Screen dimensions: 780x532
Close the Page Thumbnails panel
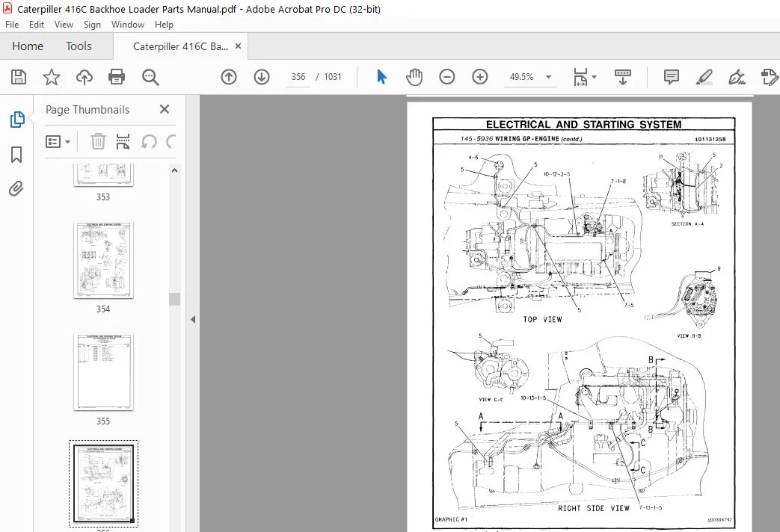[x=165, y=109]
